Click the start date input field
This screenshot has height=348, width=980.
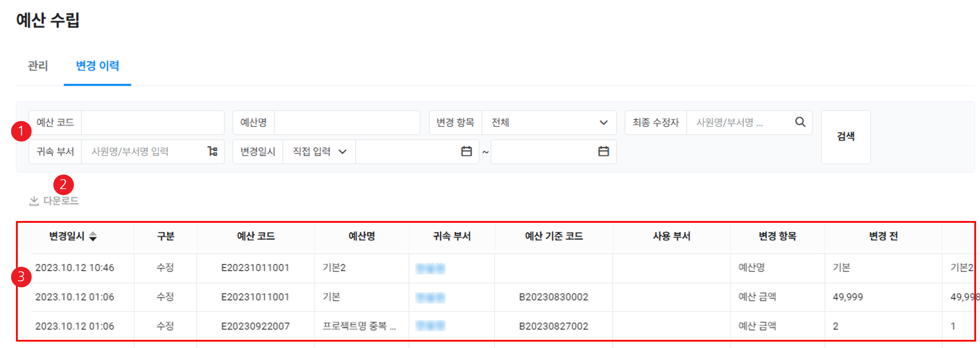point(407,151)
